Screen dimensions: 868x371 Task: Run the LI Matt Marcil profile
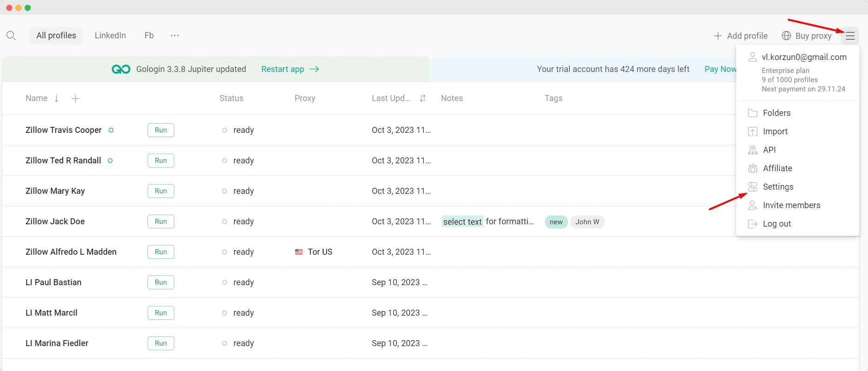(x=161, y=313)
